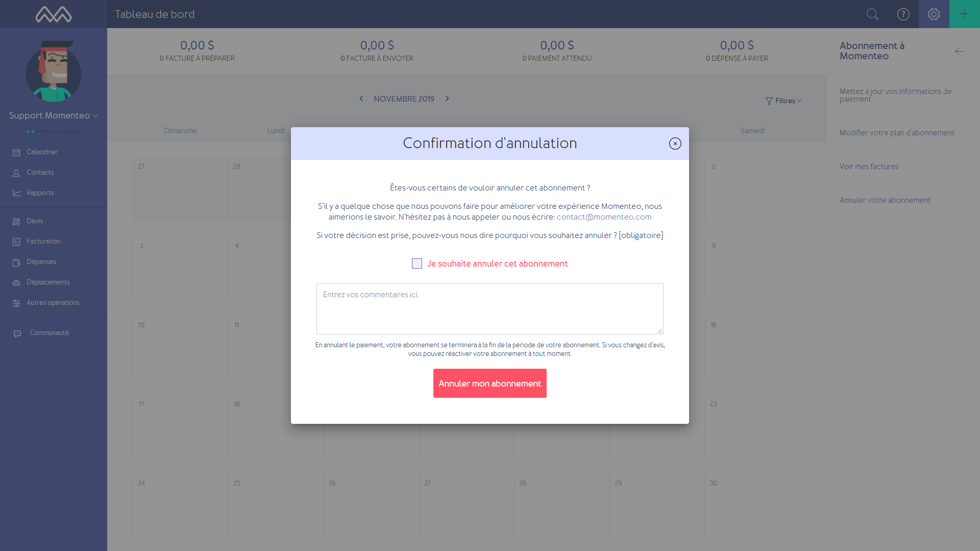Click the Support Momenteo avatar picture
980x551 pixels.
[54, 71]
